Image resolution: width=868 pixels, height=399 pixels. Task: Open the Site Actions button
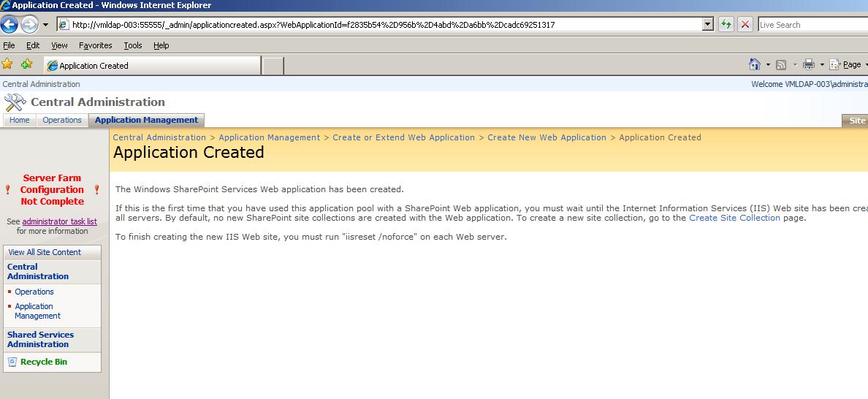pos(856,121)
